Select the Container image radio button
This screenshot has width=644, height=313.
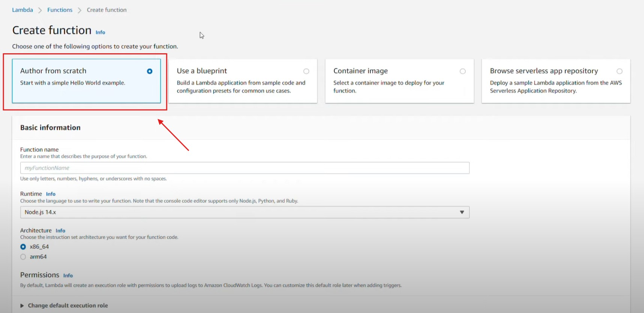[x=463, y=71]
